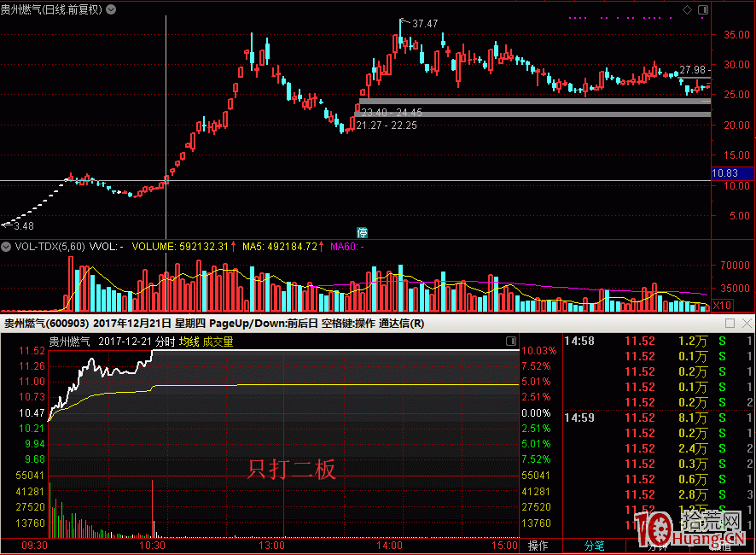Select the 23.40 - 24.45 gap label
Image resolution: width=756 pixels, height=555 pixels.
(392, 113)
